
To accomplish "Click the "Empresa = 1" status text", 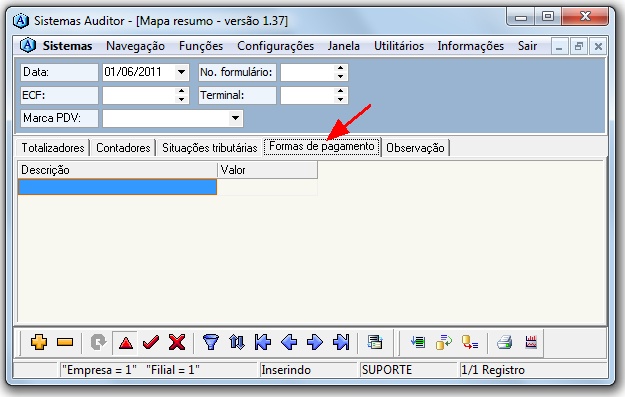I will tap(99, 370).
